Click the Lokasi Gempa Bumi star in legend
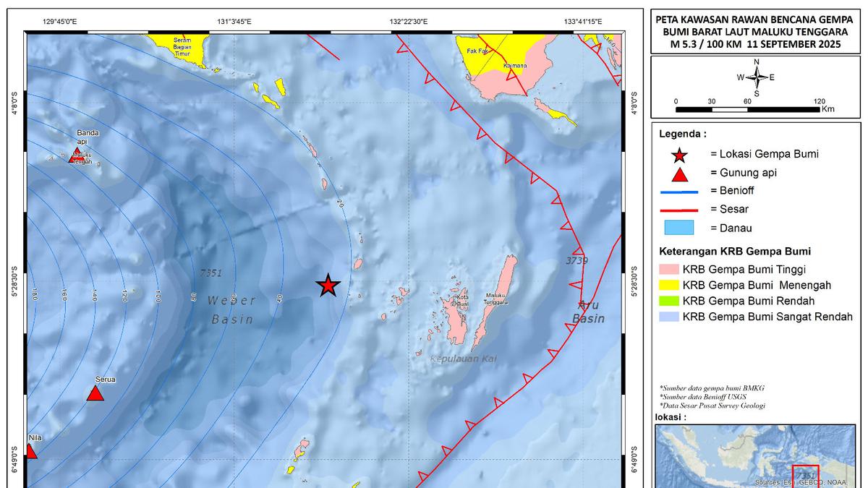This screenshot has height=488, width=868. 678,153
